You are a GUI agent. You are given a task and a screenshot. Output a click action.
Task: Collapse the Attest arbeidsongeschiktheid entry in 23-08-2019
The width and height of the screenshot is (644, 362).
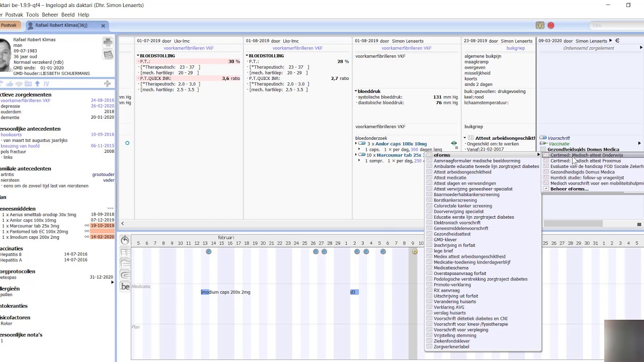pyautogui.click(x=465, y=138)
